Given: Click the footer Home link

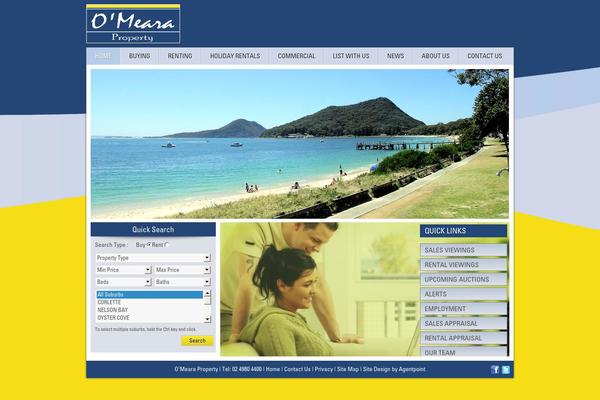Looking at the screenshot, I should pos(273,369).
